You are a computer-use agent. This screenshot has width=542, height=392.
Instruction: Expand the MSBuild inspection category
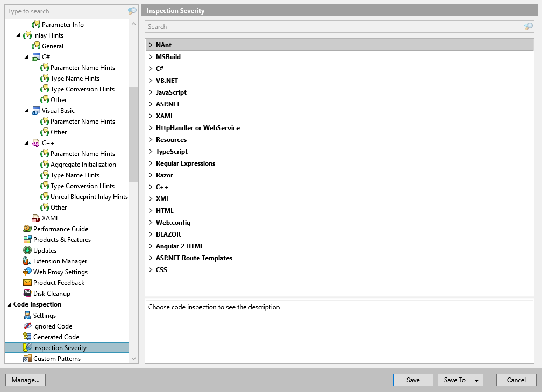pyautogui.click(x=151, y=56)
